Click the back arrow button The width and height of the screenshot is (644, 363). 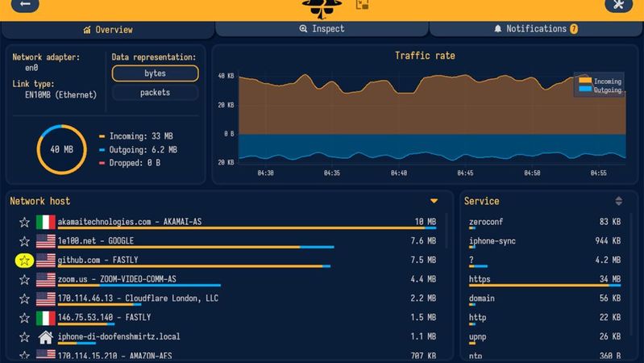pyautogui.click(x=24, y=4)
